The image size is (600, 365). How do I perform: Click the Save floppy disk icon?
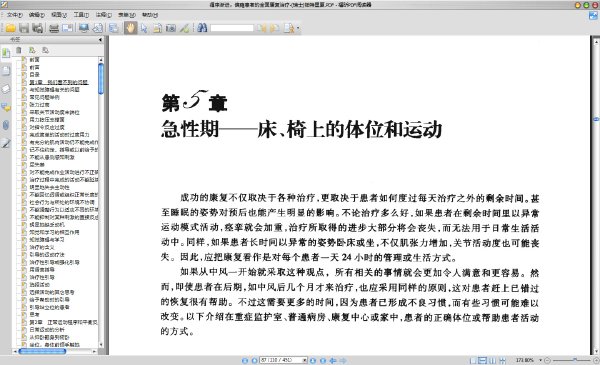click(24, 28)
